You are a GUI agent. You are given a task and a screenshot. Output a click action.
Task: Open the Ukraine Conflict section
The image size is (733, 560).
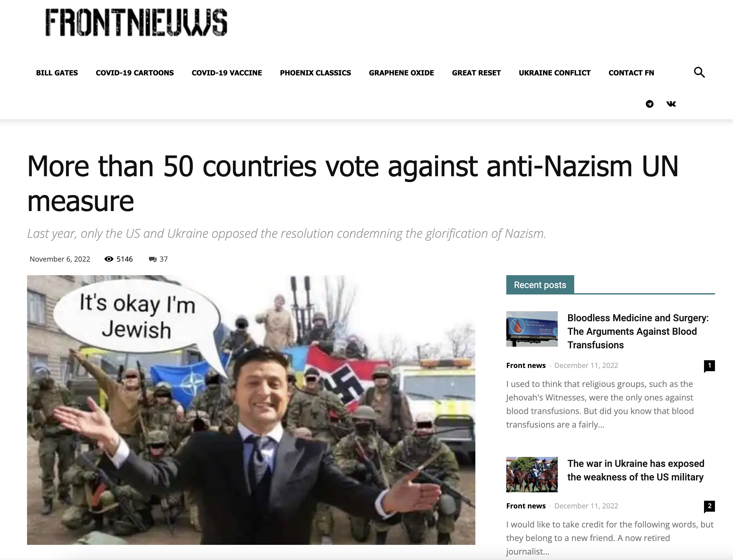pos(554,73)
